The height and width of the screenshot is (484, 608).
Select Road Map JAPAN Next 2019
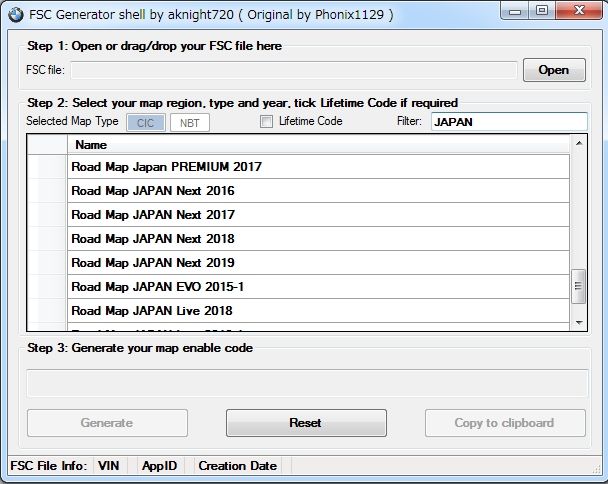(318, 263)
